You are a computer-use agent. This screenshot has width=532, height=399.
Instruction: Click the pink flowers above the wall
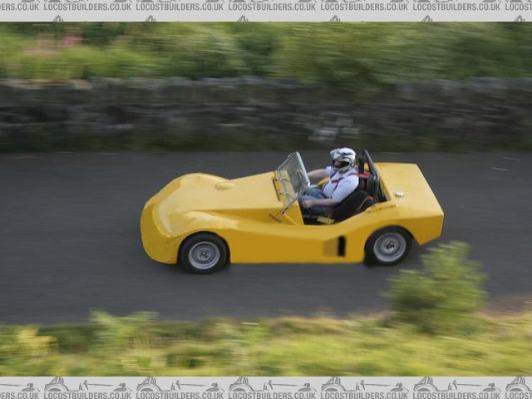(x=68, y=40)
